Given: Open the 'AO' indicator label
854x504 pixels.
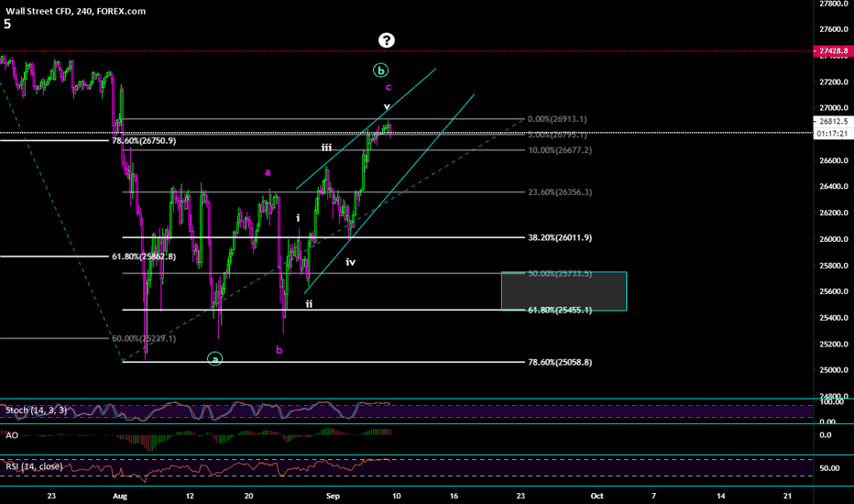Looking at the screenshot, I should tap(11, 434).
